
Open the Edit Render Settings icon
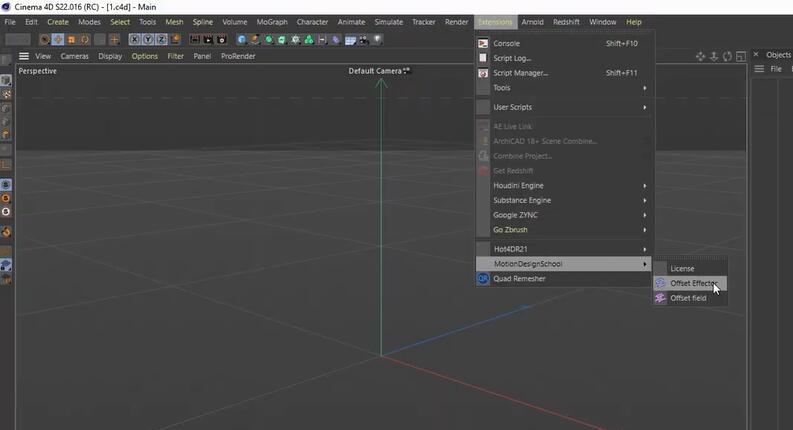(222, 39)
